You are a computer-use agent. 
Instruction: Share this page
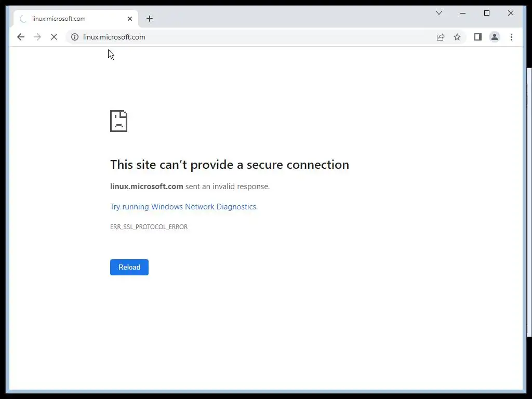pyautogui.click(x=441, y=37)
